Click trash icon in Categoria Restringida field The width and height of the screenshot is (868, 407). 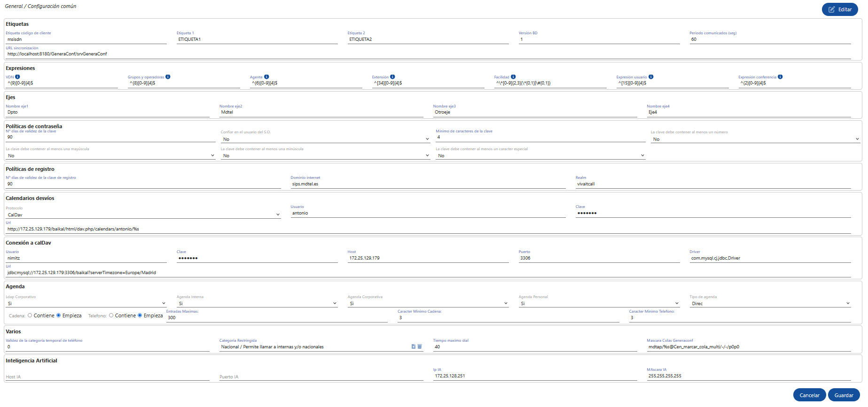420,346
